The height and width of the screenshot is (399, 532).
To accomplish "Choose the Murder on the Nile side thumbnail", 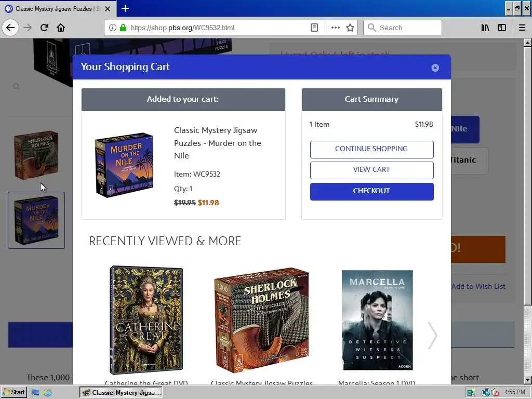I will 36,220.
